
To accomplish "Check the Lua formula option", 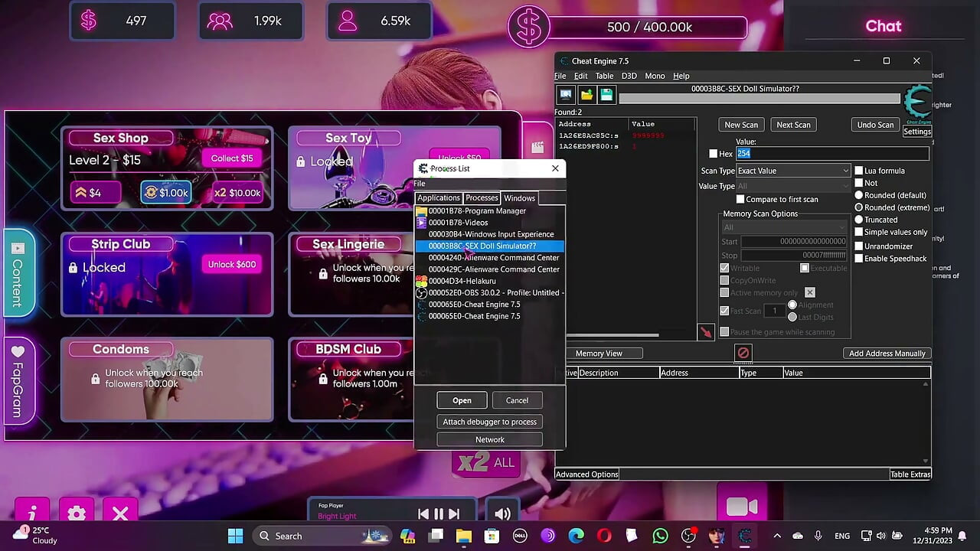I will 859,171.
